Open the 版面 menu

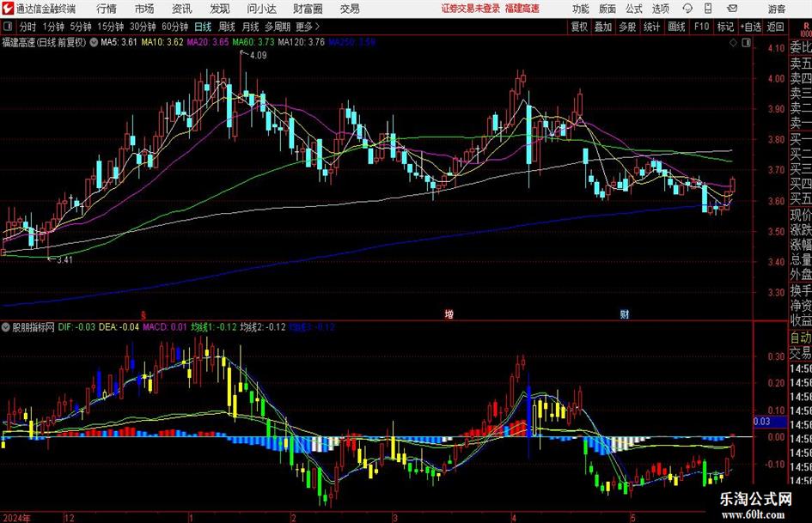tap(607, 9)
